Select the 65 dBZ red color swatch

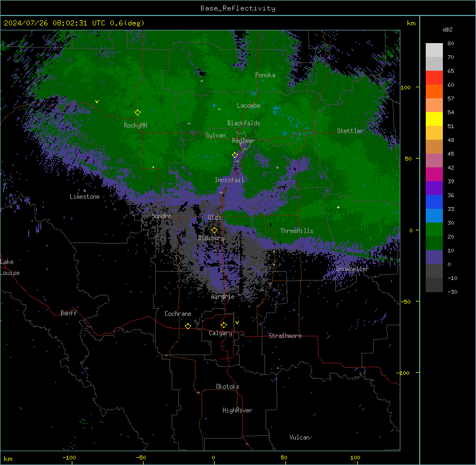coord(434,78)
